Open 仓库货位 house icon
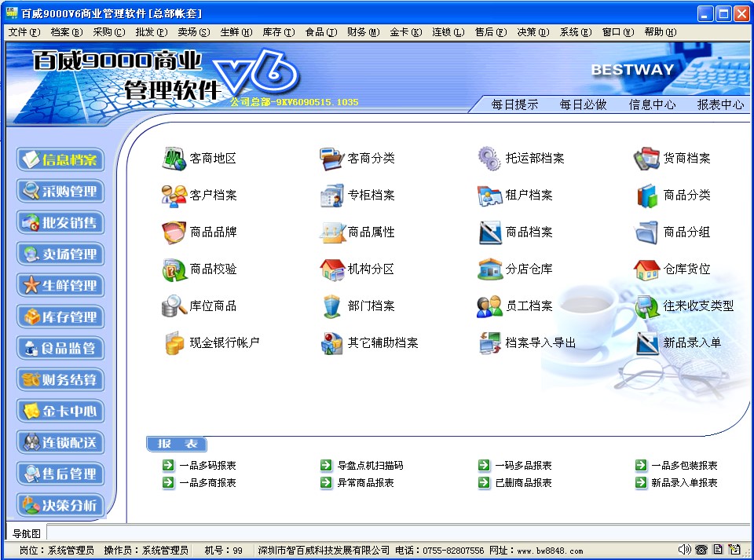 (x=646, y=269)
